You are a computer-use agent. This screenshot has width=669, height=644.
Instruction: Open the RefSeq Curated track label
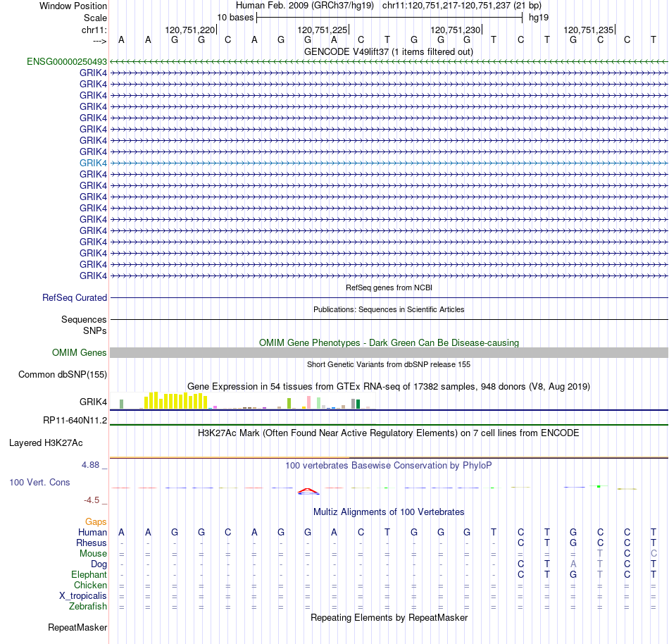[75, 298]
